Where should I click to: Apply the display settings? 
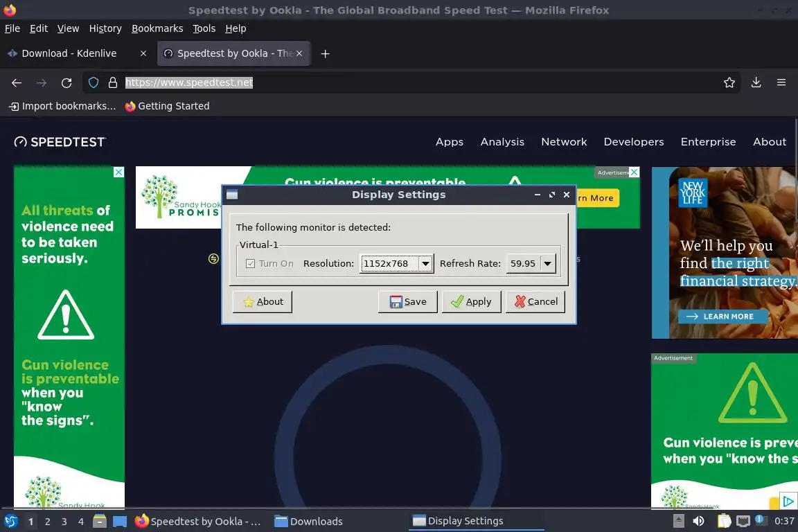click(471, 302)
